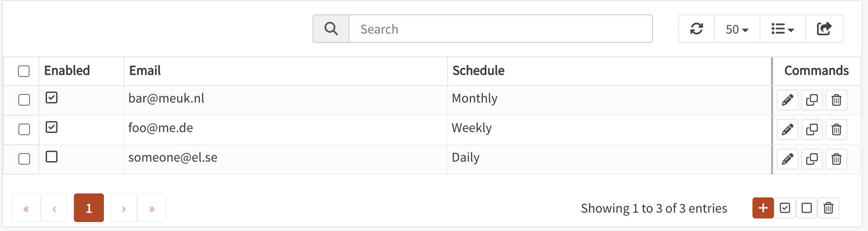Click inside the Search input field

coord(501,29)
